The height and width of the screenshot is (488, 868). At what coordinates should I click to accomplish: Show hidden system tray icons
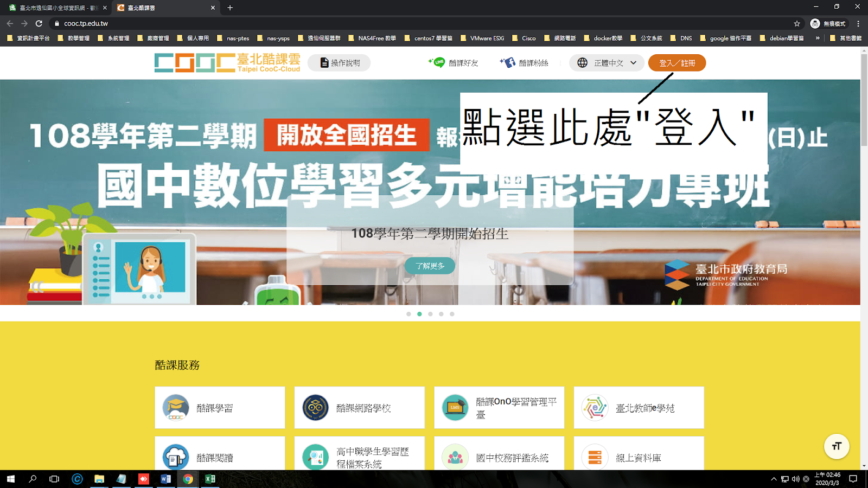(774, 479)
